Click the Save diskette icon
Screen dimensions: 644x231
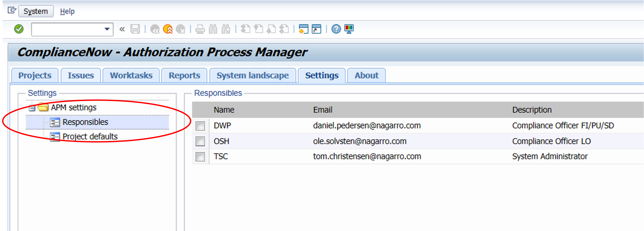point(135,29)
